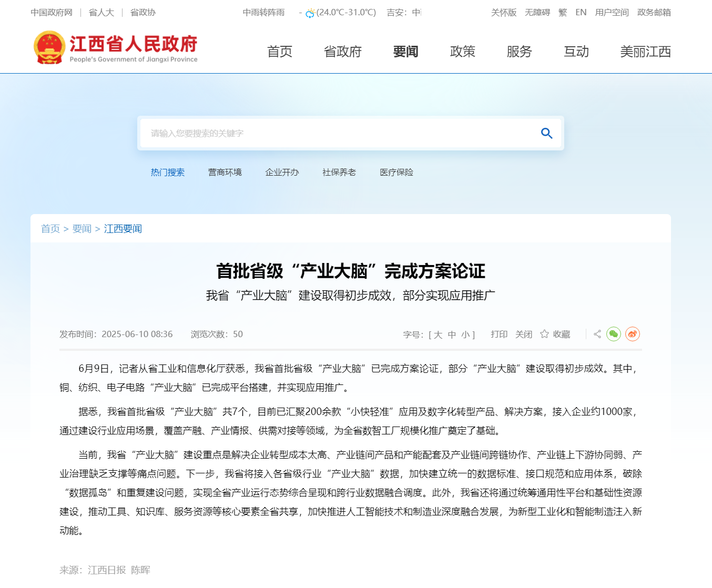Set font size to small (小)
Image resolution: width=712 pixels, height=588 pixels.
tap(465, 334)
